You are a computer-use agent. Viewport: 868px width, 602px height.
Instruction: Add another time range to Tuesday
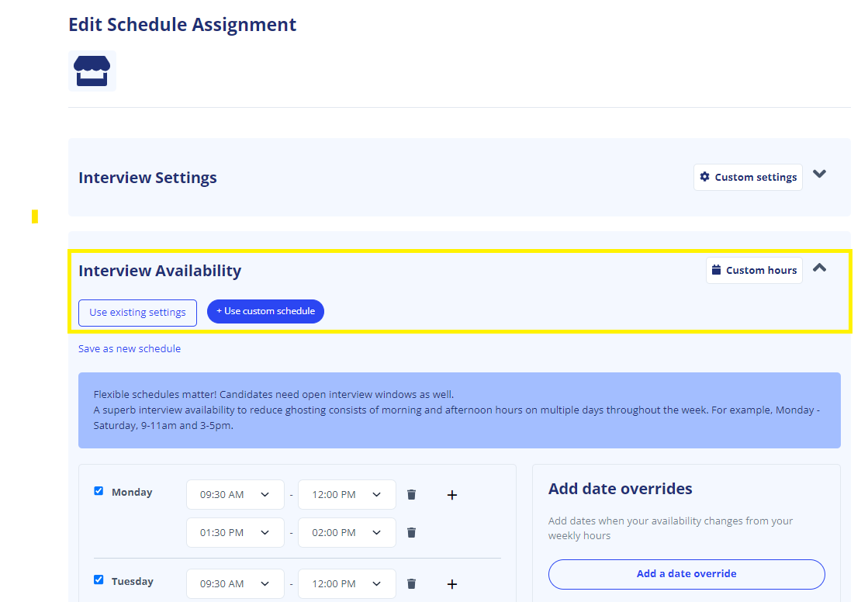pos(452,583)
